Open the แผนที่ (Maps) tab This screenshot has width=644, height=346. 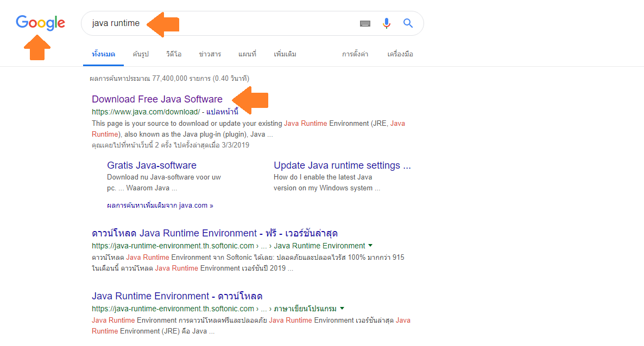point(247,54)
